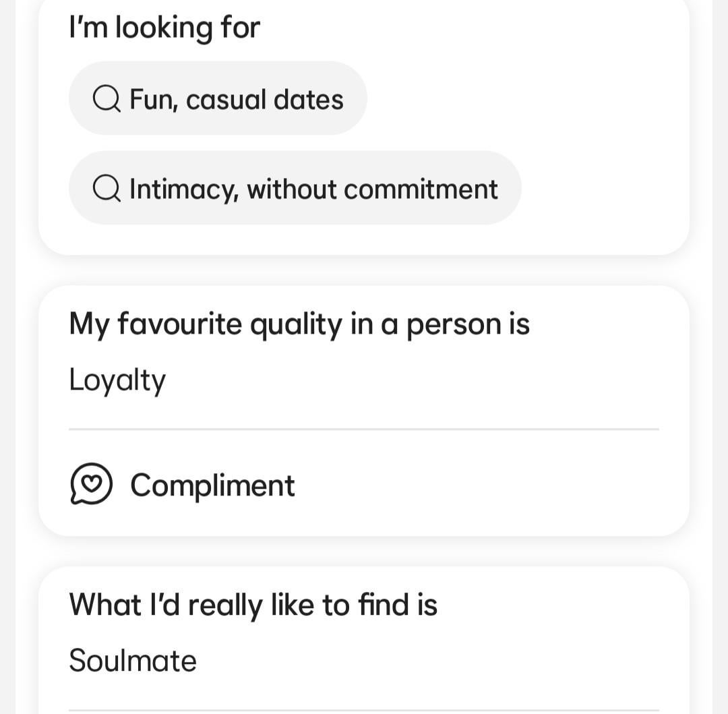The height and width of the screenshot is (714, 728).
Task: Click the word "looking" in the top heading
Action: tap(164, 28)
